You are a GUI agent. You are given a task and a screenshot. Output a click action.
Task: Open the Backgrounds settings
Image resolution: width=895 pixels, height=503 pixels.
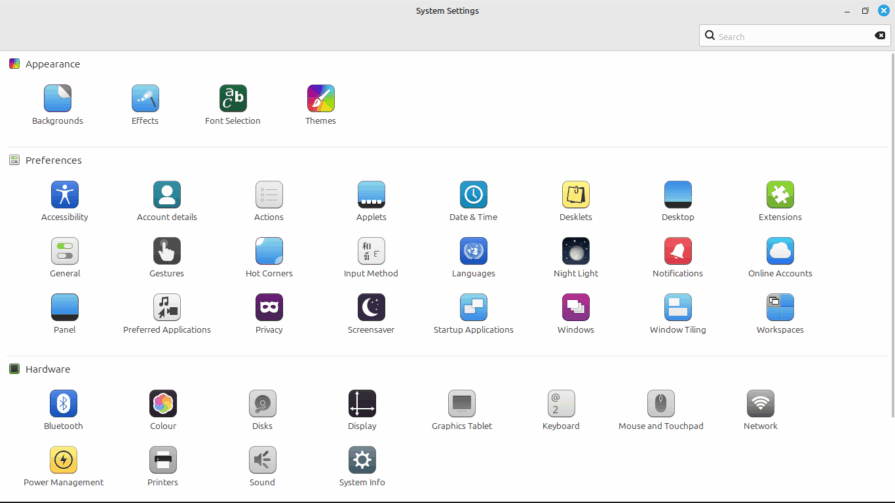click(57, 99)
